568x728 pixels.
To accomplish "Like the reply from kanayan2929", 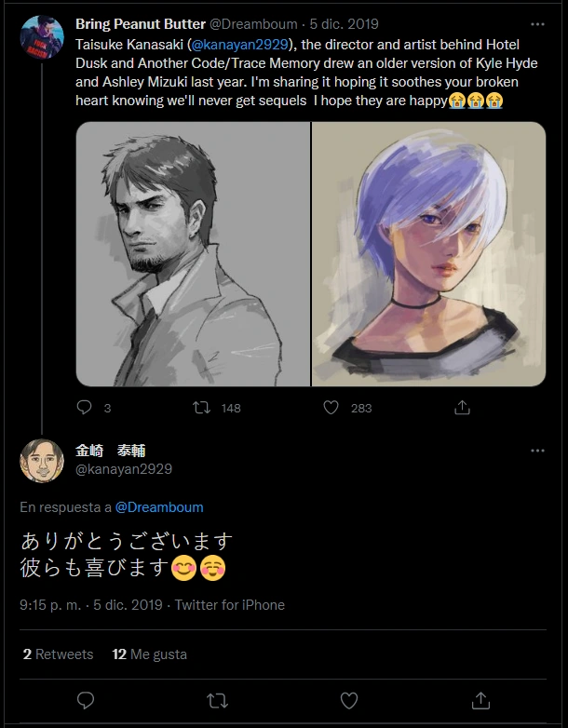I will [349, 699].
